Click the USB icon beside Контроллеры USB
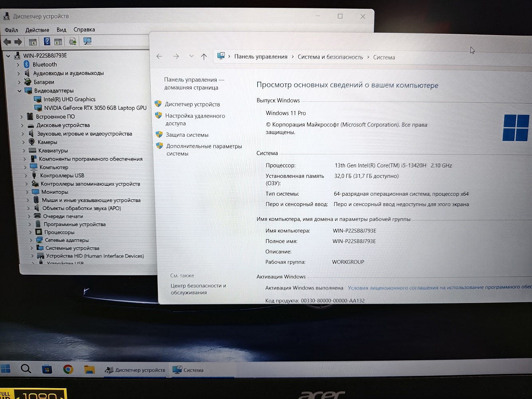Screen dimensions: 532x399 [x=34, y=175]
